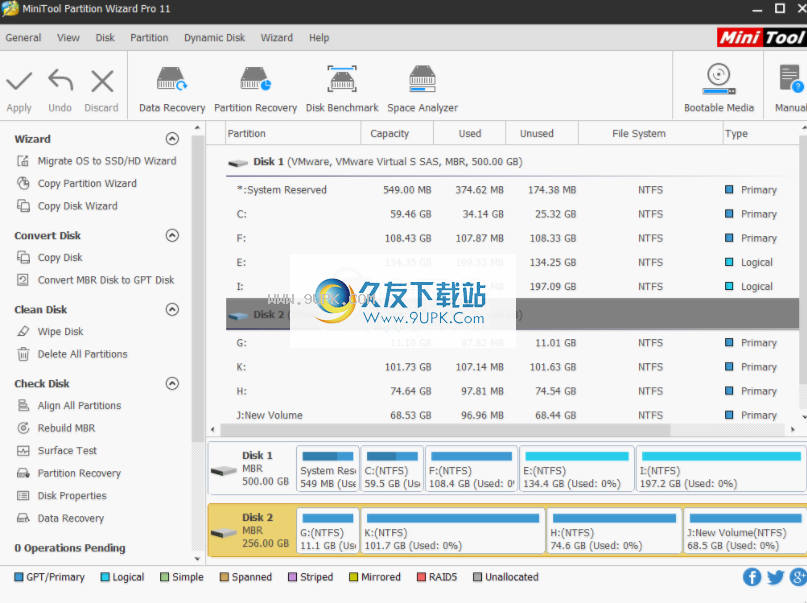This screenshot has width=807, height=603.
Task: Sort by the Partition column header
Action: 293,133
